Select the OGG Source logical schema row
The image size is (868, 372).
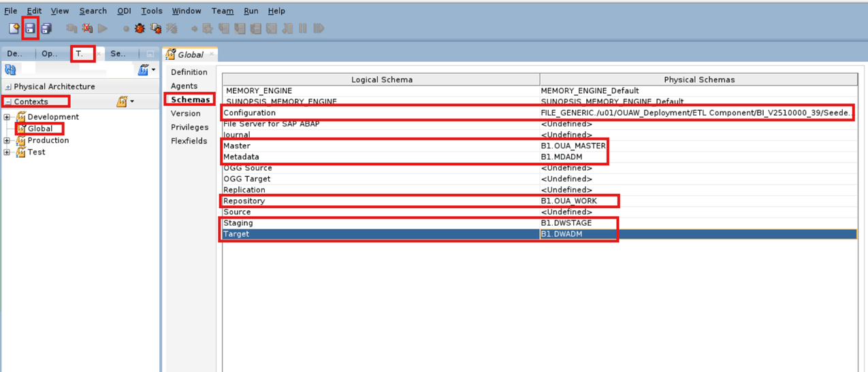tap(381, 168)
